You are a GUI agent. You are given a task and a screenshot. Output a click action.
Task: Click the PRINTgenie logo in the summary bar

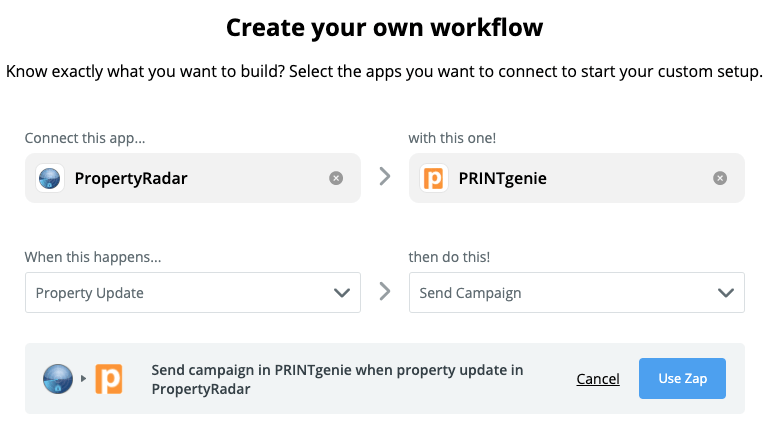[x=109, y=379]
